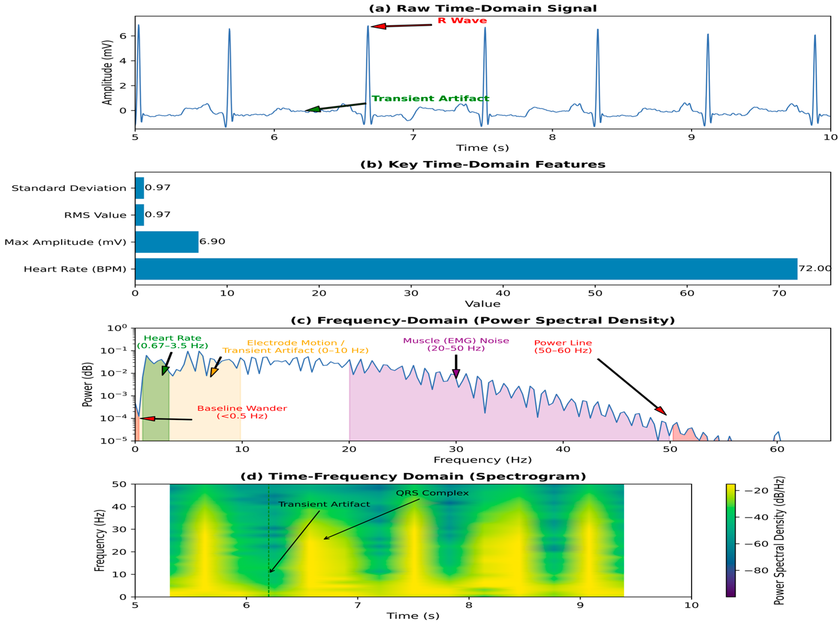Click the red Power Line arrowhead
Screen dimensions: 840x623
tap(660, 411)
